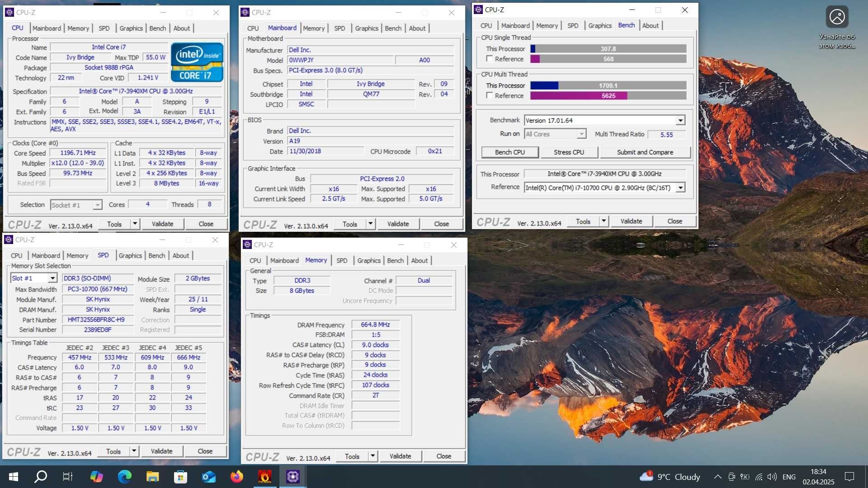Launch Copilot from the taskbar

[96, 477]
